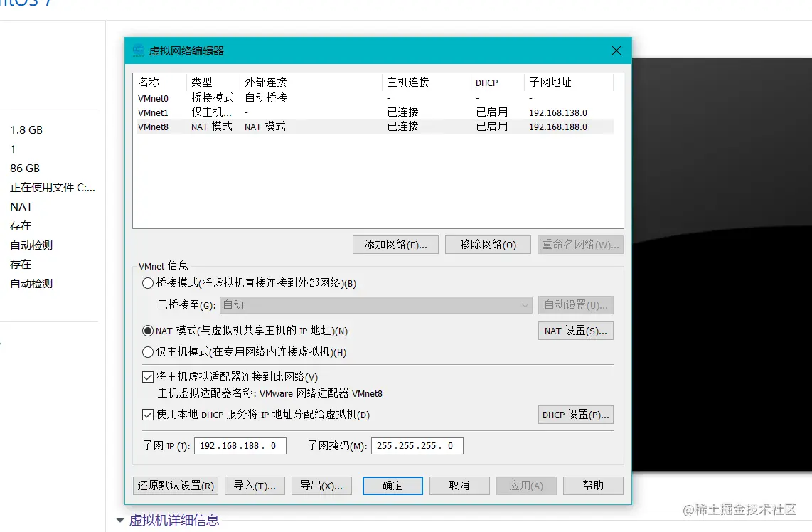Edit the 子网 IP input field

240,445
